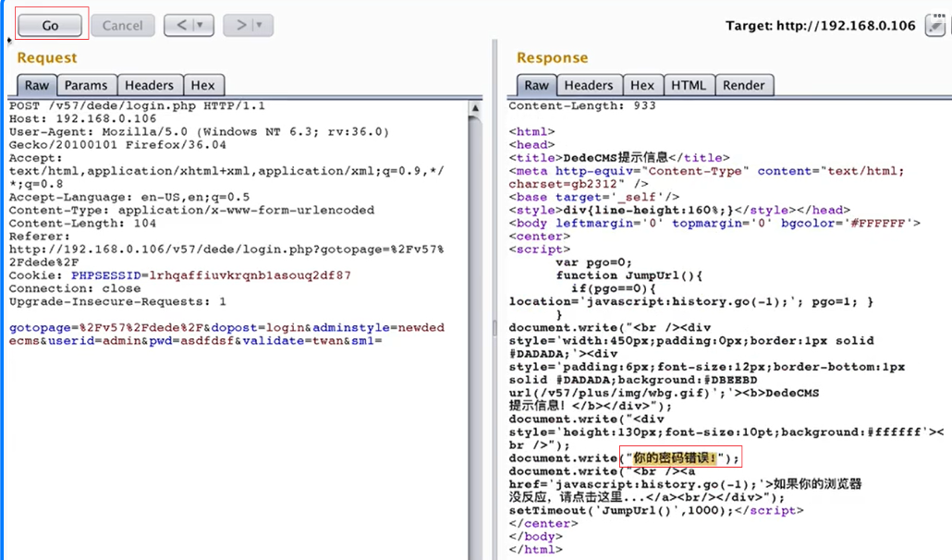Click the <base target='_self'/> line

(x=593, y=197)
